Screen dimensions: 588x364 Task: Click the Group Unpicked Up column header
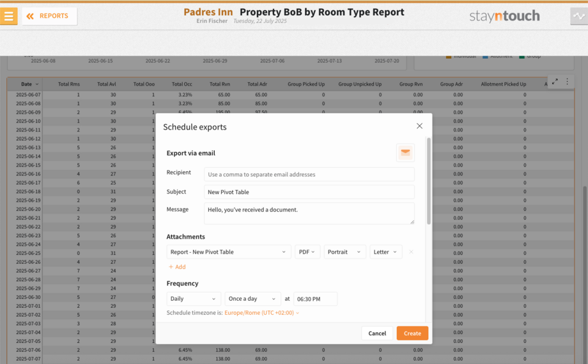tap(360, 84)
